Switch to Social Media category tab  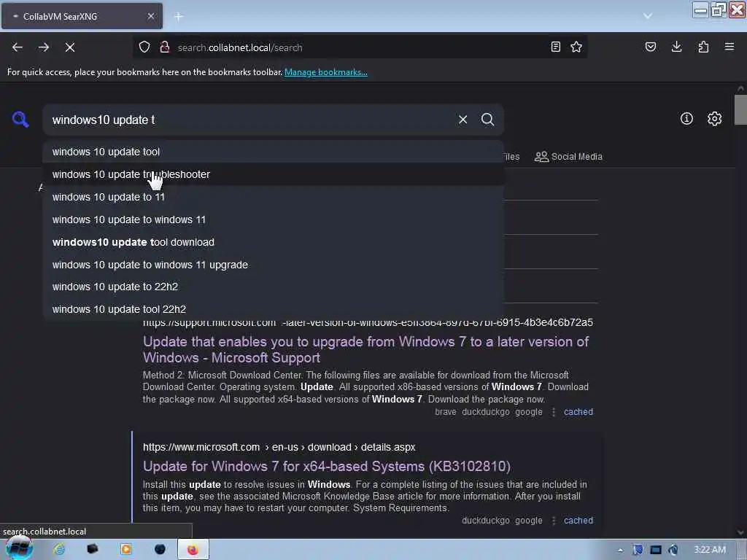click(x=568, y=157)
